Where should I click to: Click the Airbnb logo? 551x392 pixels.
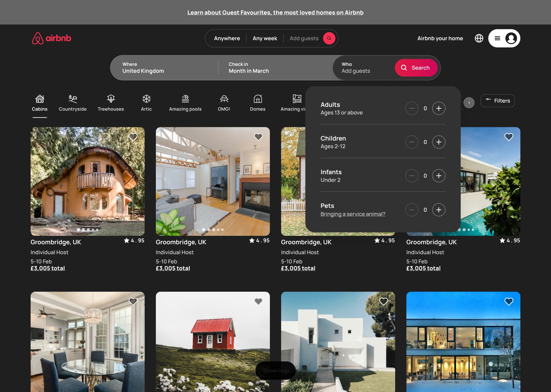52,38
